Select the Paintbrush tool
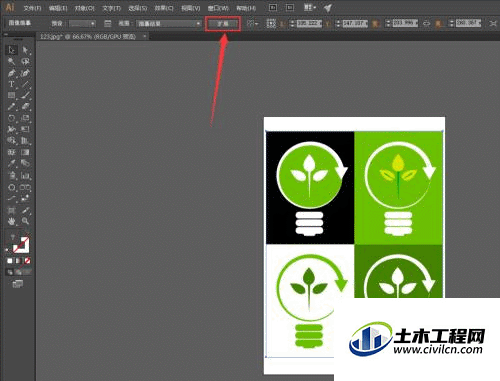Viewport: 500px width, 381px height. tap(25, 96)
